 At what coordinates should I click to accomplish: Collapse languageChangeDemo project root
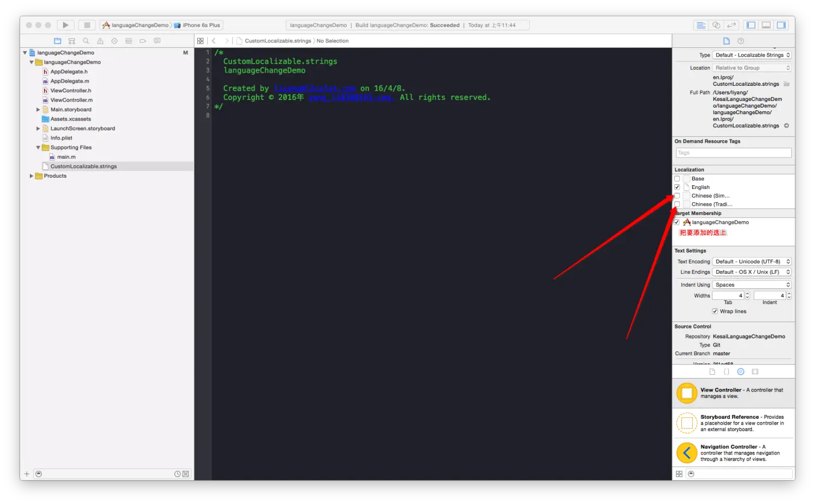[25, 53]
